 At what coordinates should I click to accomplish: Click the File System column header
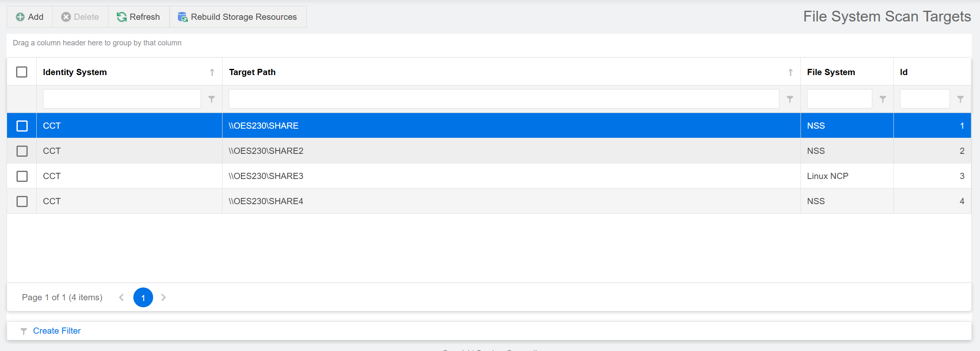(831, 72)
